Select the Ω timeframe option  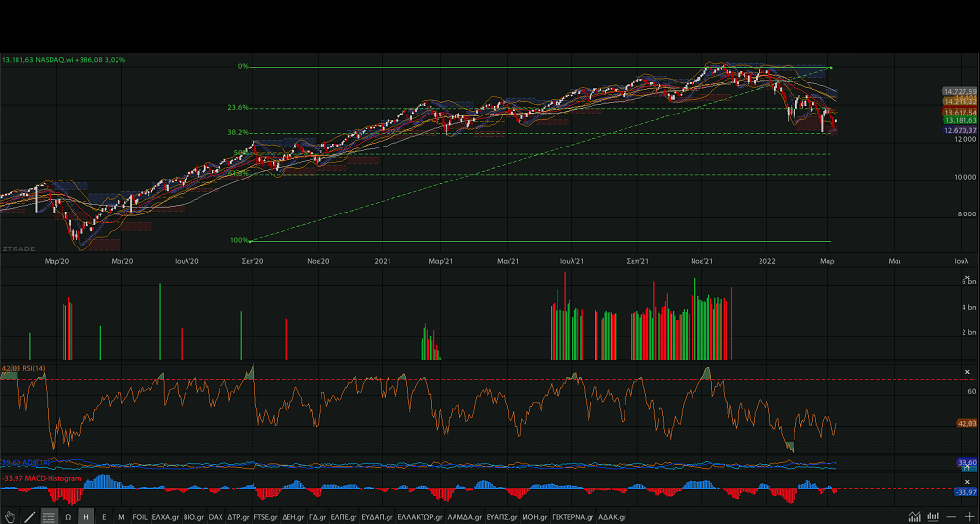pyautogui.click(x=68, y=517)
